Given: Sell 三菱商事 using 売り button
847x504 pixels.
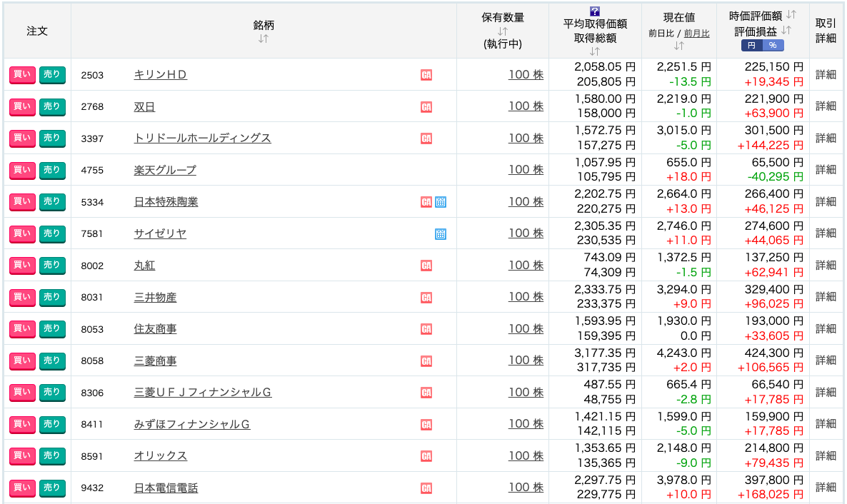Looking at the screenshot, I should pyautogui.click(x=52, y=361).
